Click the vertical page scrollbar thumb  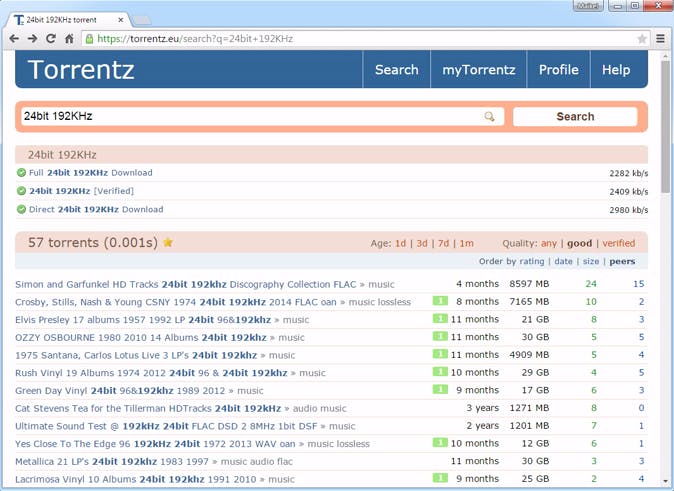(x=666, y=126)
